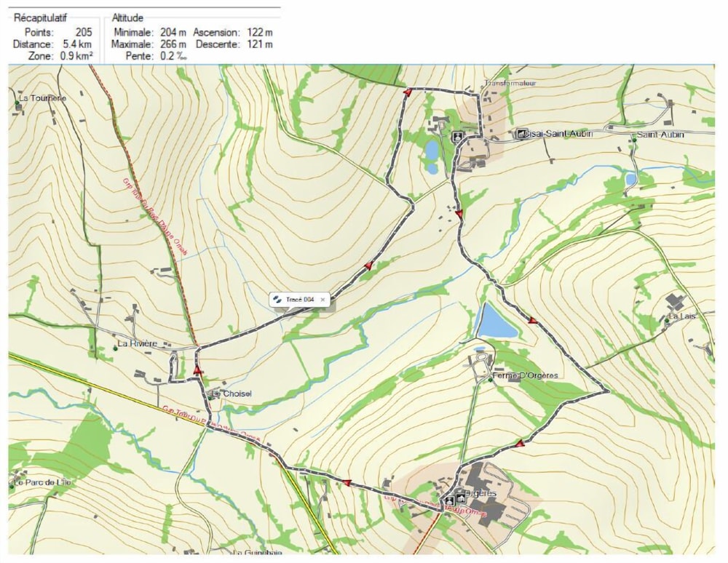Click the track arrow above the Tracé 004 popup

pos(368,265)
